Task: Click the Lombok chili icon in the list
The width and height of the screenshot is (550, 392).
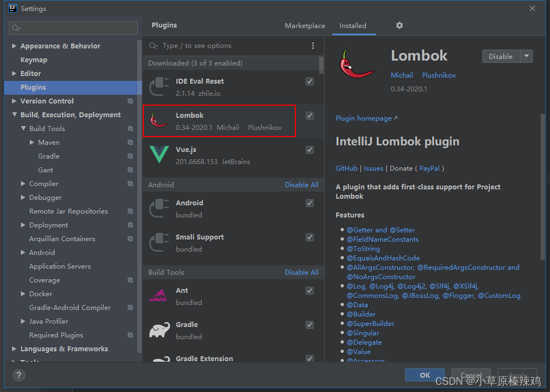Action: (159, 120)
